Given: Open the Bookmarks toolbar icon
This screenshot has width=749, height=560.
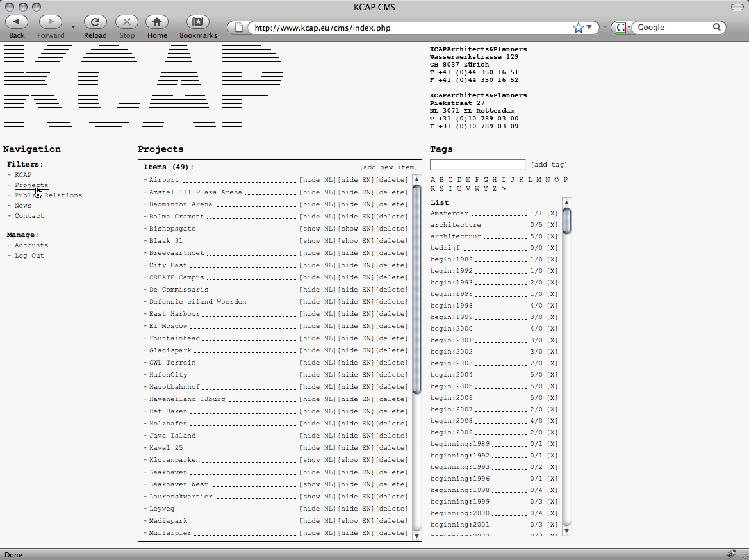Looking at the screenshot, I should pyautogui.click(x=198, y=22).
